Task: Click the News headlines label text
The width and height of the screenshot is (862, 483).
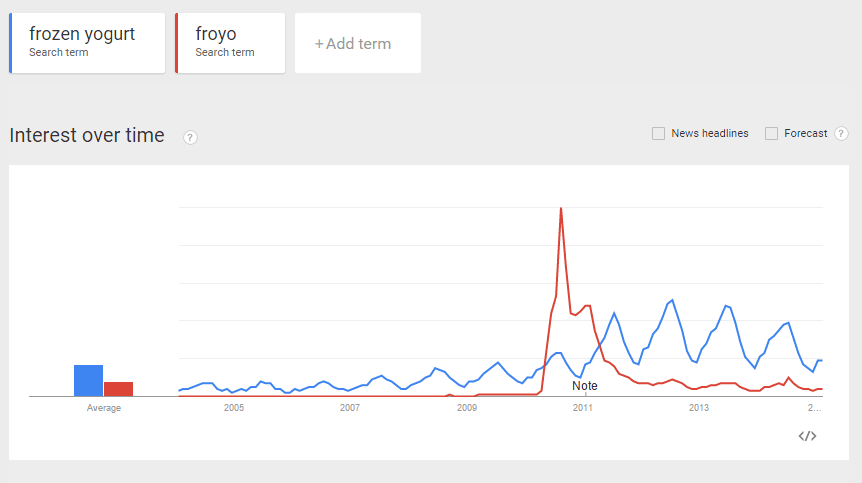Action: click(x=710, y=134)
